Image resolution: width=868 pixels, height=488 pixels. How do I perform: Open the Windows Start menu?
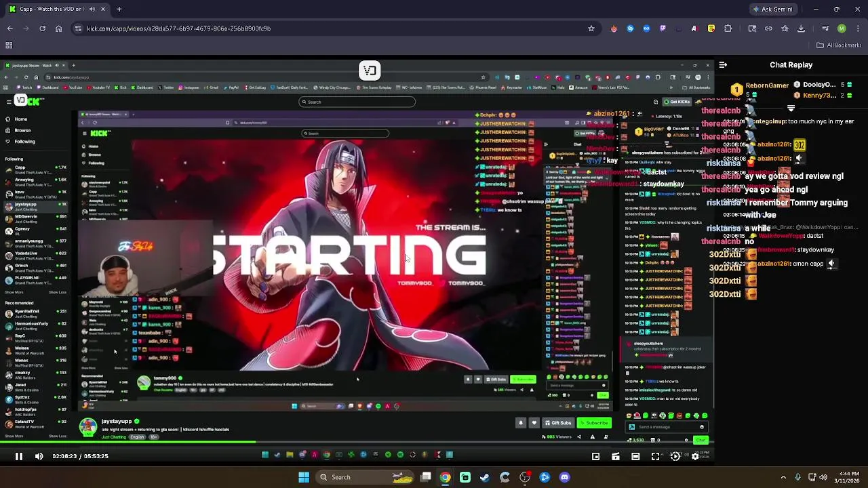click(303, 477)
